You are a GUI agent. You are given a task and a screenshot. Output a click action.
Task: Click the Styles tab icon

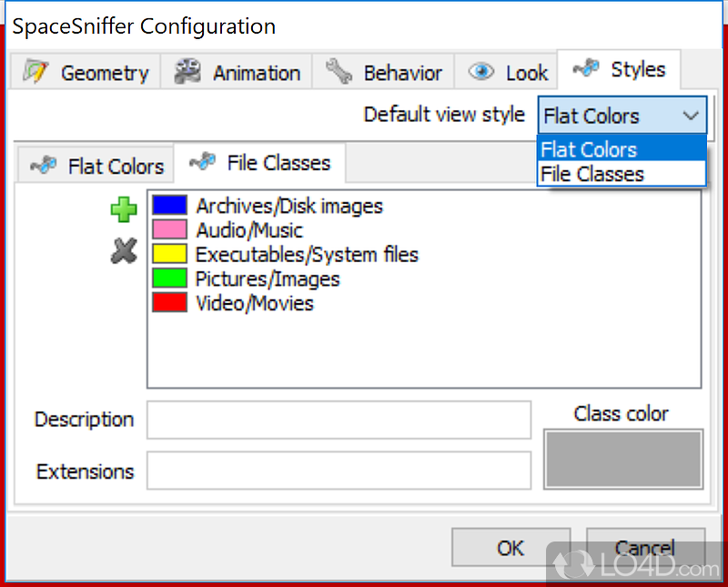[x=586, y=68]
